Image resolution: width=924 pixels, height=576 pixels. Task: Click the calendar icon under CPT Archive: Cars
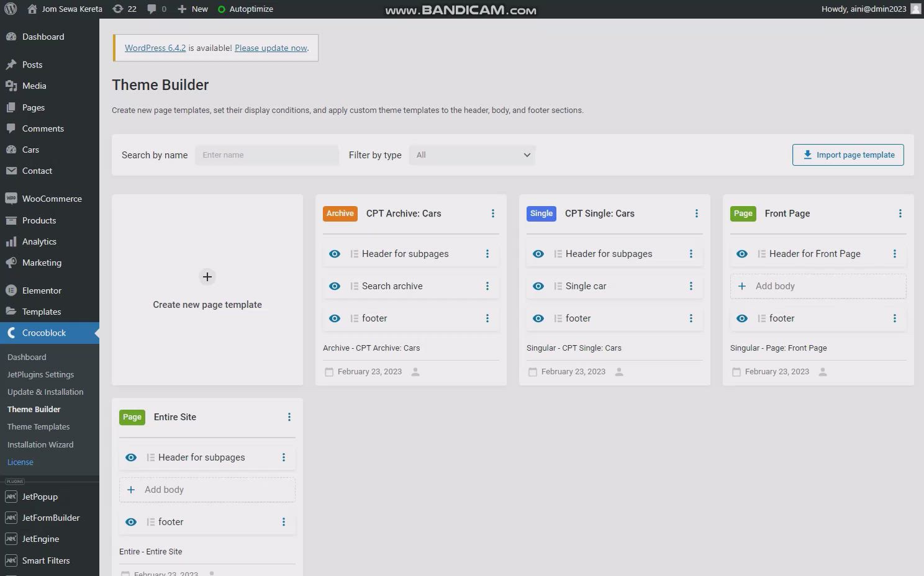pyautogui.click(x=328, y=372)
